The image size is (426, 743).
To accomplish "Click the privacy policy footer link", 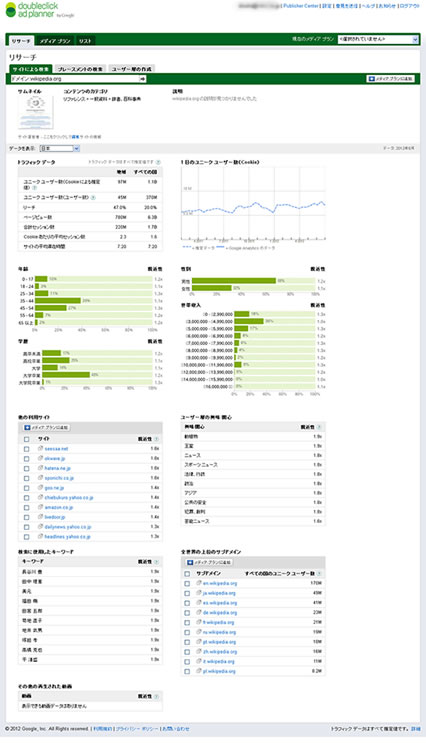I will coord(137,729).
